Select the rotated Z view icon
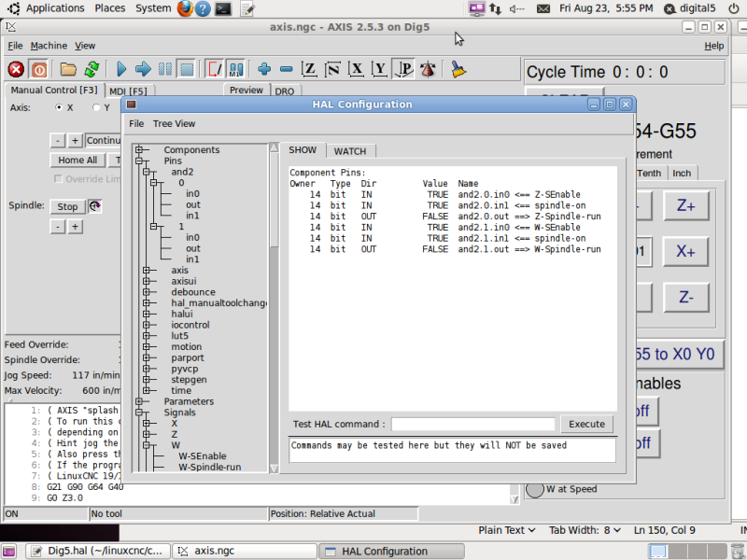 click(332, 69)
